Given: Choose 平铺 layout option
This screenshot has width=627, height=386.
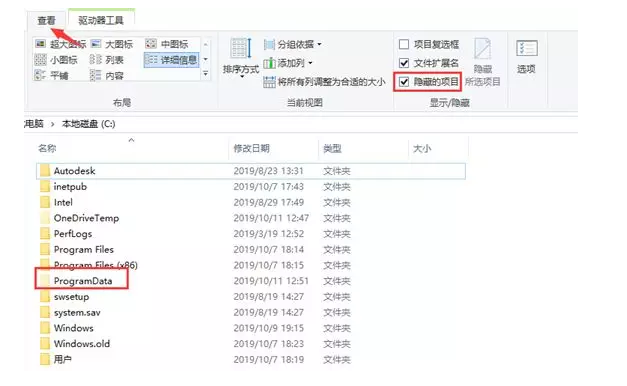Looking at the screenshot, I should 51,75.
